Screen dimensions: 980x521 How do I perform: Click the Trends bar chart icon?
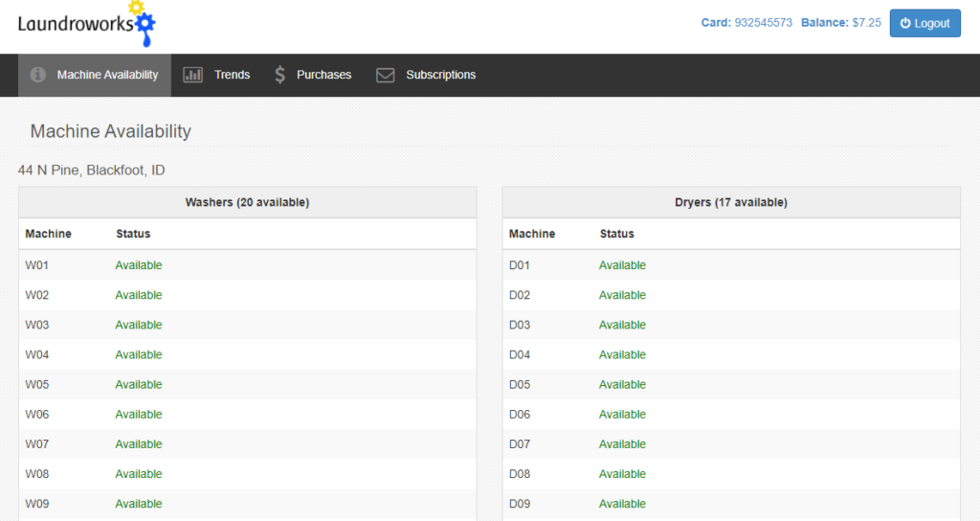coord(192,75)
